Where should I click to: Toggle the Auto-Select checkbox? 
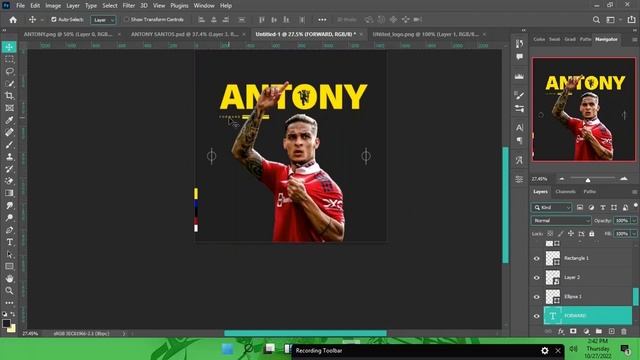coord(54,20)
